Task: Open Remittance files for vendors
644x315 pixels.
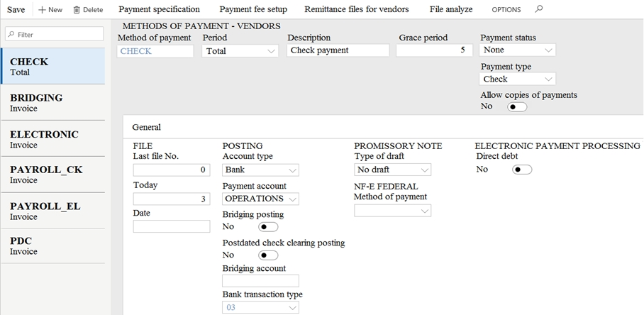Action: coord(357,9)
